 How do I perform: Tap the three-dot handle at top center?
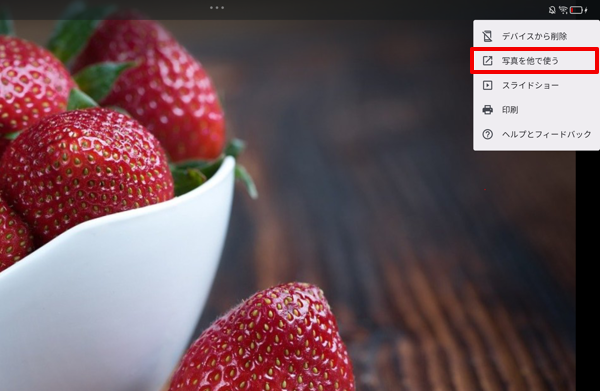click(217, 8)
